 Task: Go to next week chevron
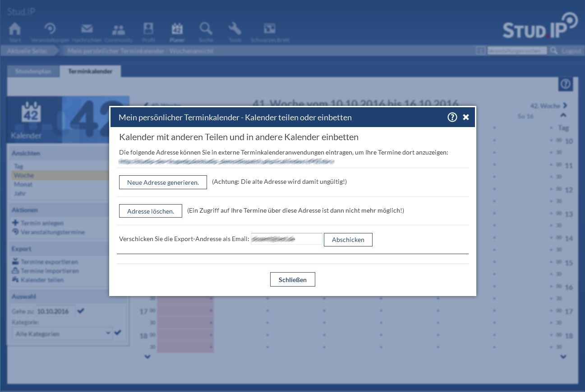[x=565, y=105]
